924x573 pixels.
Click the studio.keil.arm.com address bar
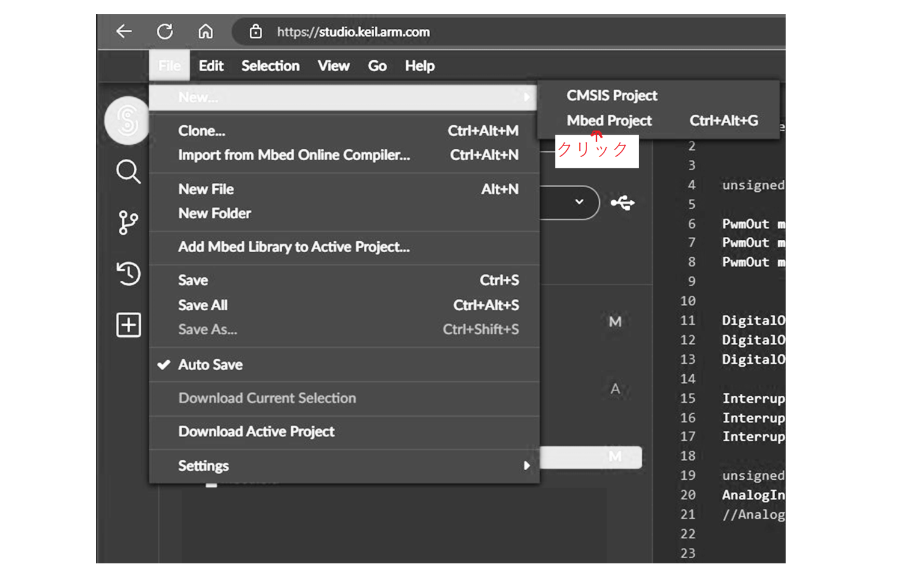353,32
